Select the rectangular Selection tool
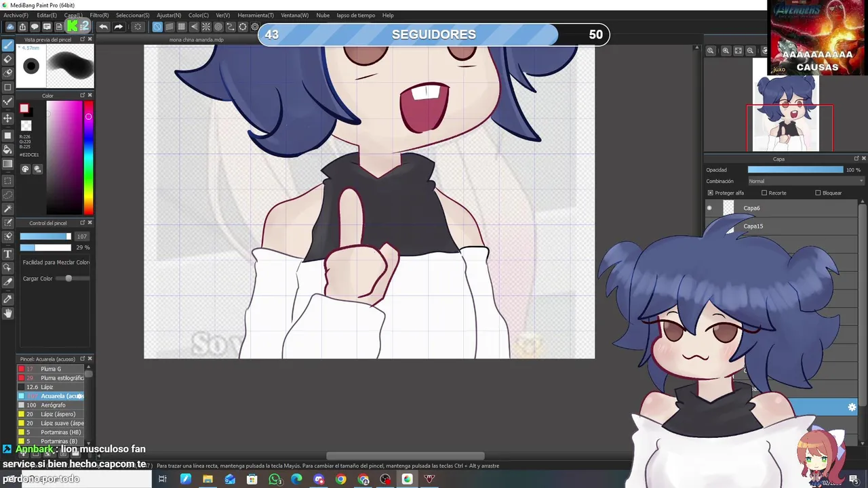The width and height of the screenshot is (868, 488). pyautogui.click(x=8, y=181)
